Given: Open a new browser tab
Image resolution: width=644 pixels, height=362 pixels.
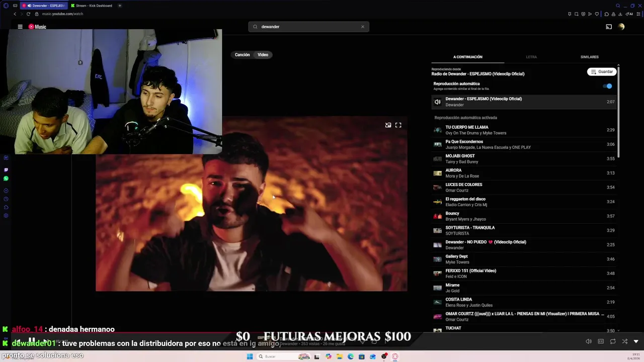Looking at the screenshot, I should point(120,6).
